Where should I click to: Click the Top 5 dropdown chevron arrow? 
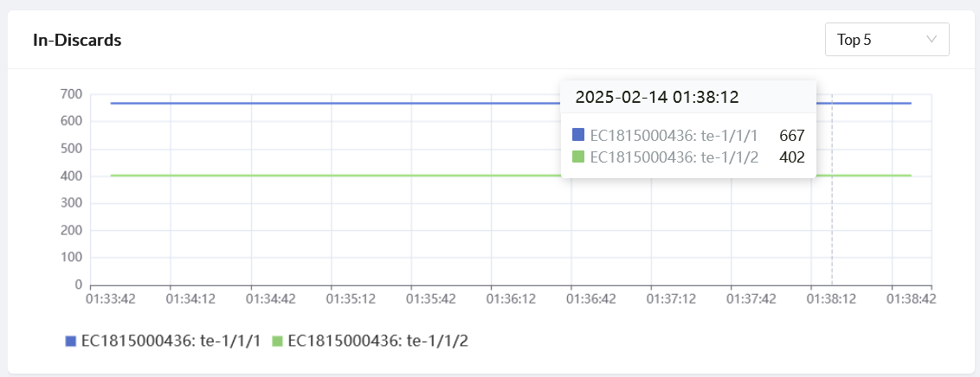(x=932, y=40)
